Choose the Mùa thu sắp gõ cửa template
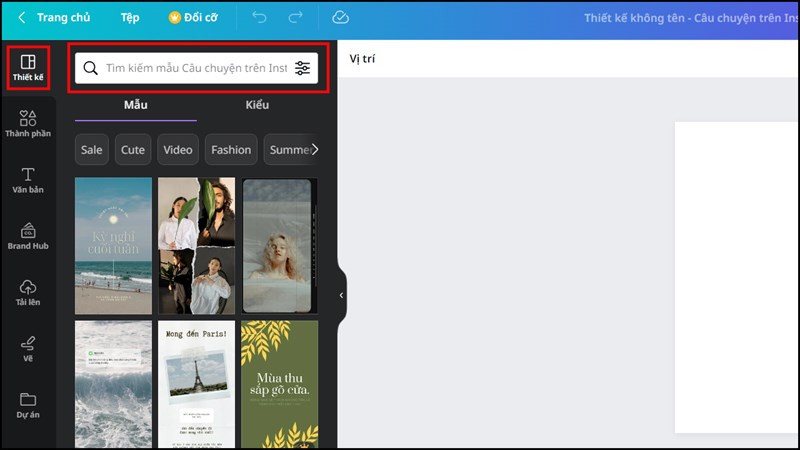This screenshot has height=450, width=800. tap(280, 384)
